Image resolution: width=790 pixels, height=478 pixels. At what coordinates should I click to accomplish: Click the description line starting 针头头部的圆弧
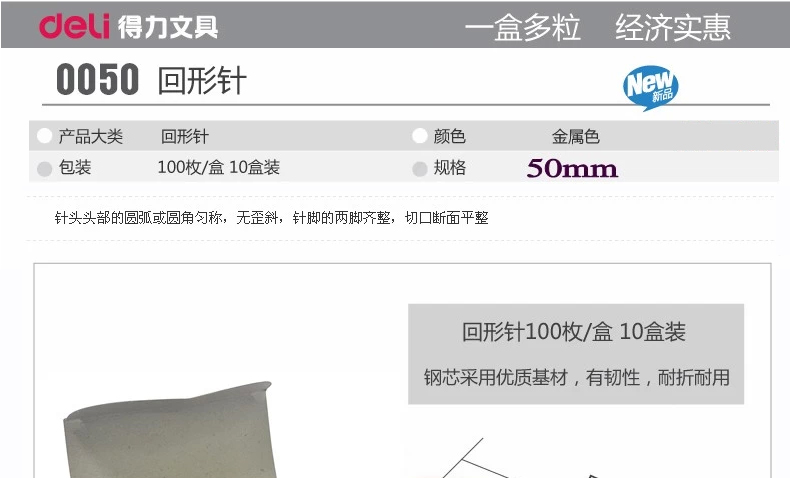pyautogui.click(x=272, y=218)
